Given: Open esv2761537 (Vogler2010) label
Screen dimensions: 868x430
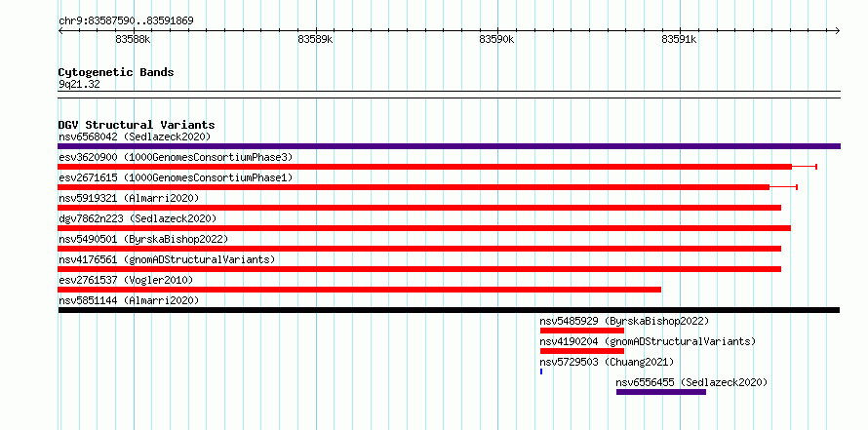Looking at the screenshot, I should click(x=126, y=280).
